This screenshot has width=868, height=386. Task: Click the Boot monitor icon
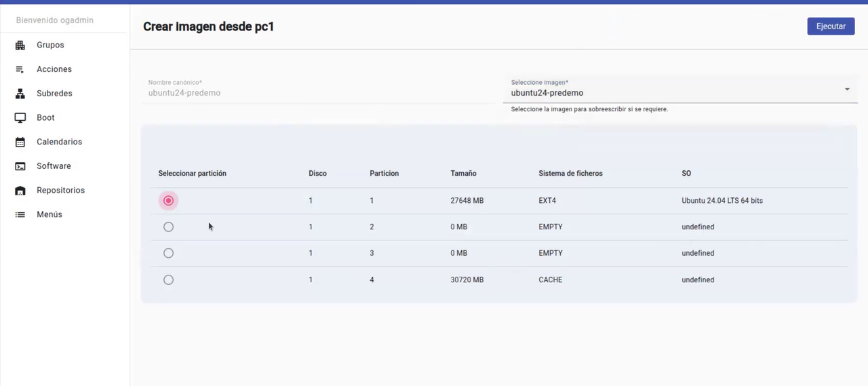(x=20, y=118)
